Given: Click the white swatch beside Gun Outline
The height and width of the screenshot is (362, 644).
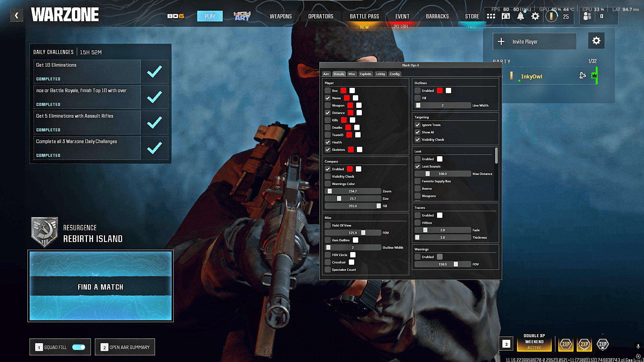Looking at the screenshot, I should pyautogui.click(x=356, y=240).
